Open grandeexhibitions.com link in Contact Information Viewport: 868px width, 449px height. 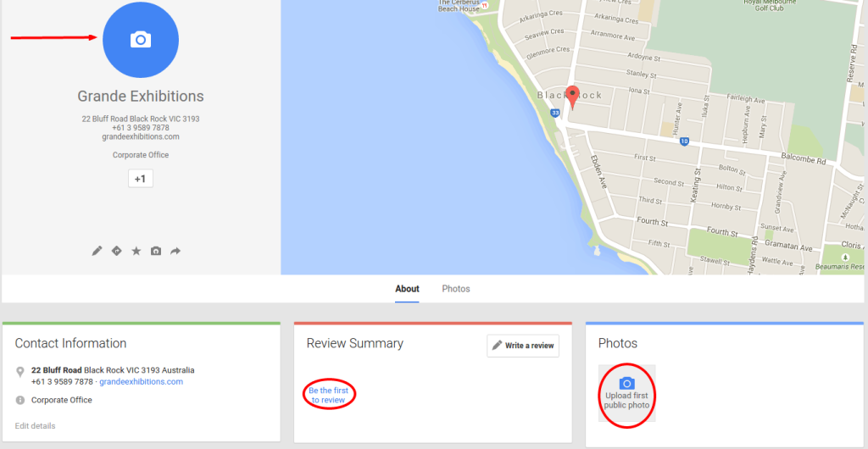[141, 382]
